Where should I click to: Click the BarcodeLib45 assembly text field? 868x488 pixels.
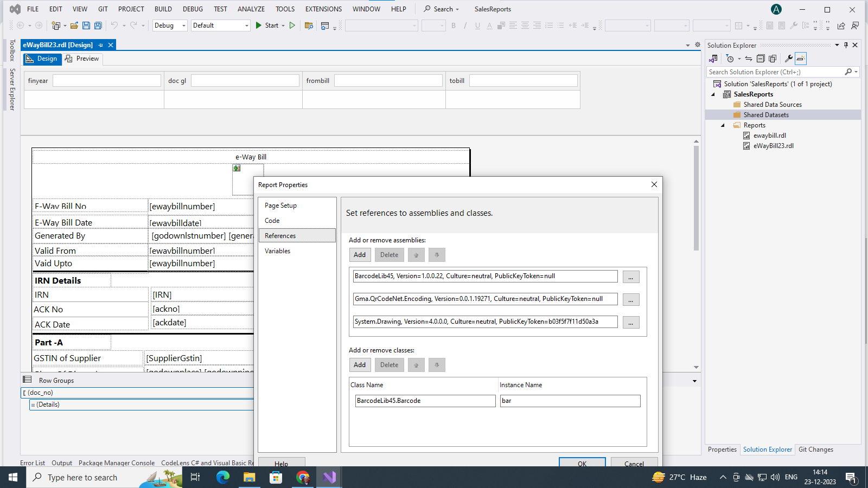(485, 276)
